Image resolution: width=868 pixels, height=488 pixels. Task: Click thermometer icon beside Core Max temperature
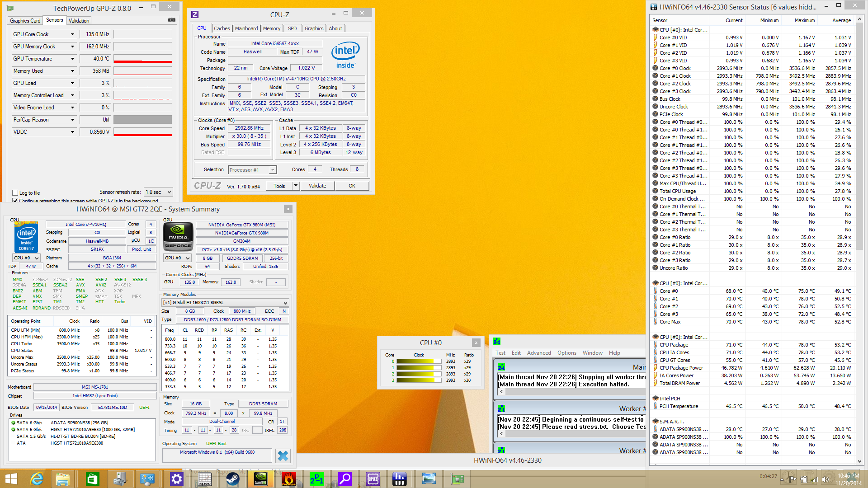[x=655, y=322]
